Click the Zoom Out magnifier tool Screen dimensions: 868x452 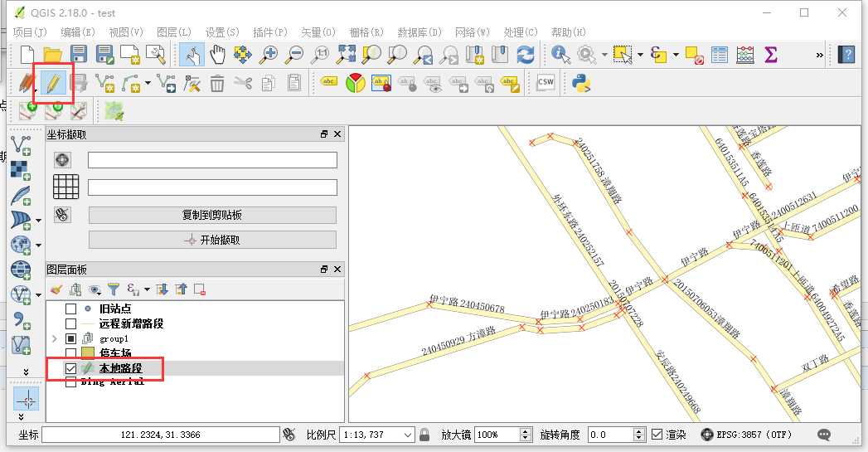point(294,55)
